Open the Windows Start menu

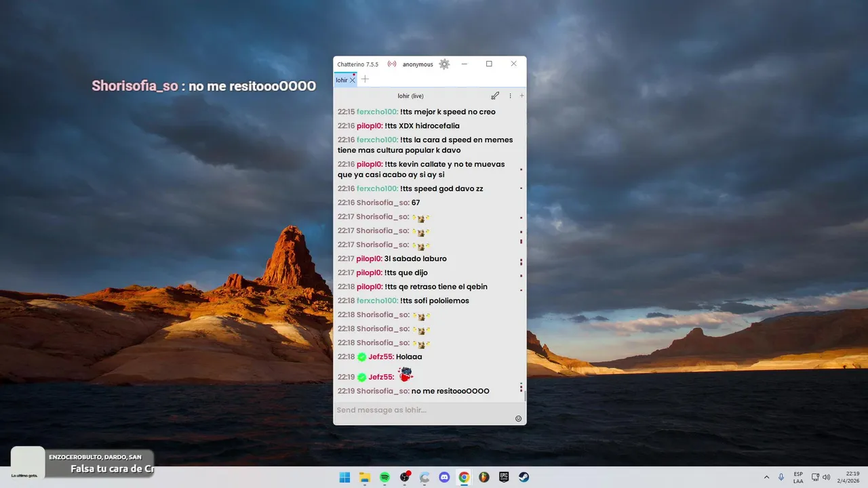344,477
